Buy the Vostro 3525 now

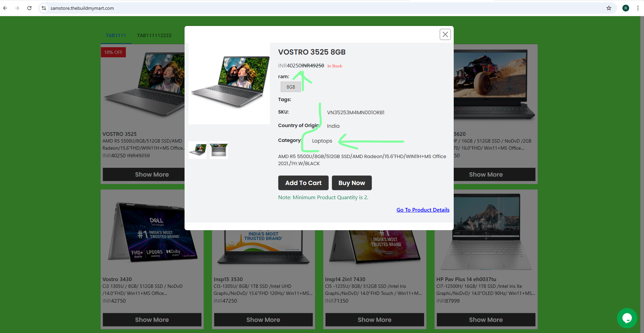[352, 183]
